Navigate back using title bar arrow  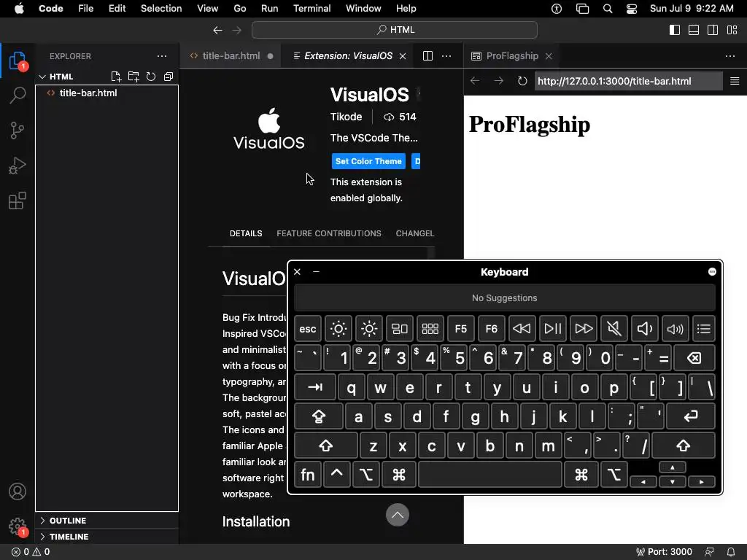pos(217,30)
